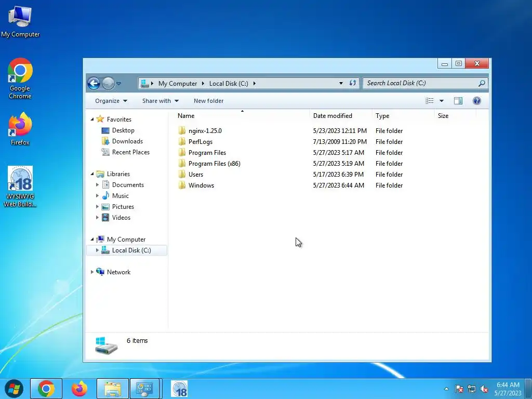The height and width of the screenshot is (399, 532).
Task: Open the address bar history dropdown
Action: click(341, 84)
